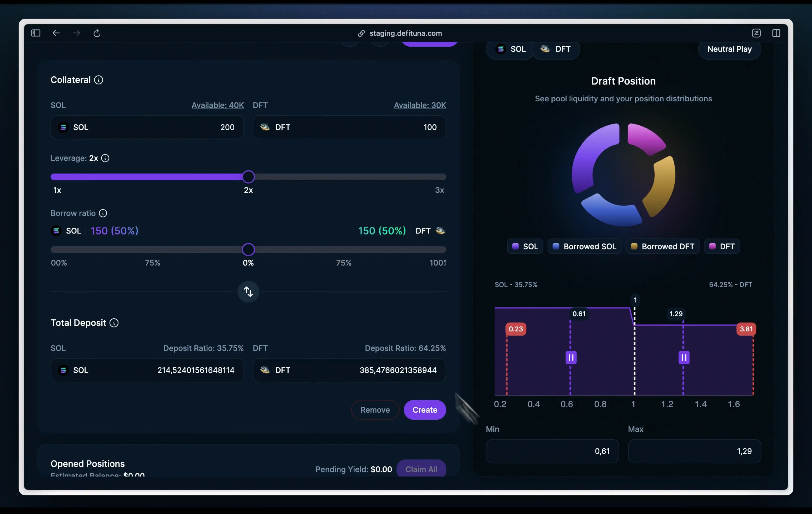812x514 pixels.
Task: Toggle the Borrowed DFT legend chip
Action: tap(662, 246)
